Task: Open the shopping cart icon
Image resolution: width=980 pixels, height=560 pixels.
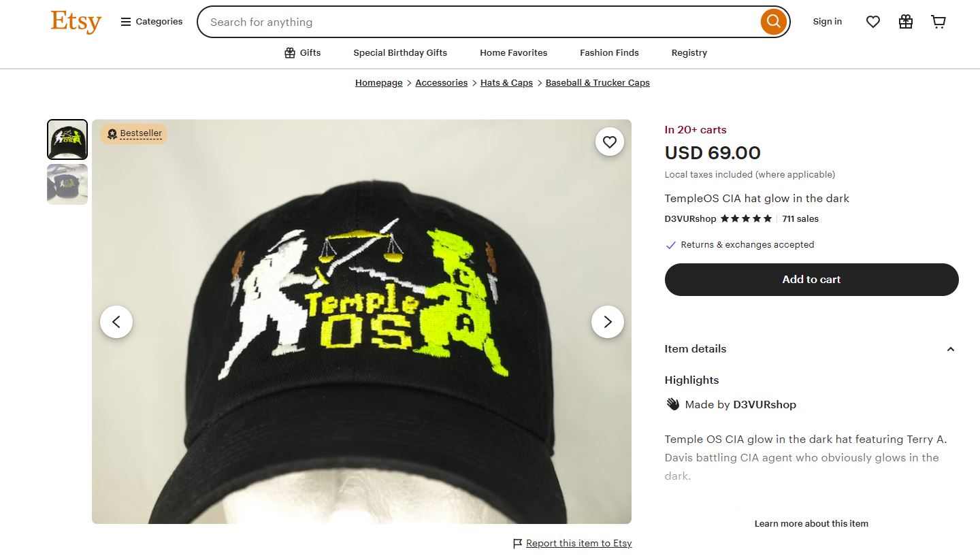Action: (x=938, y=22)
